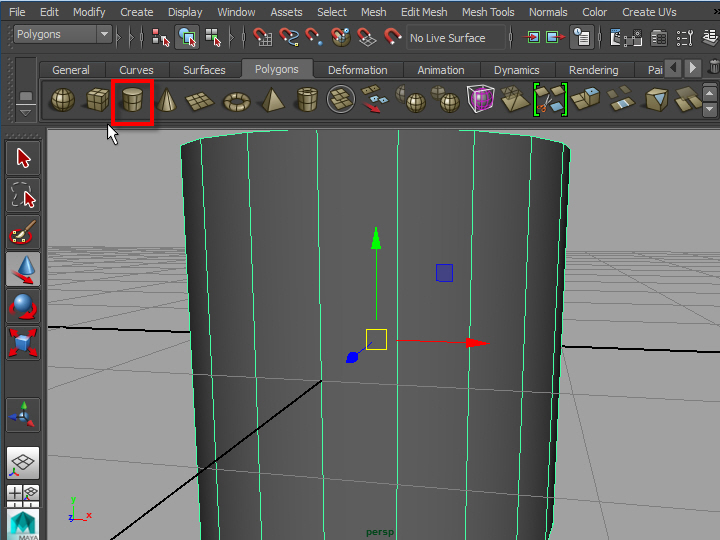Viewport: 720px width, 540px height.
Task: Activate the Scale tool
Action: tap(23, 343)
